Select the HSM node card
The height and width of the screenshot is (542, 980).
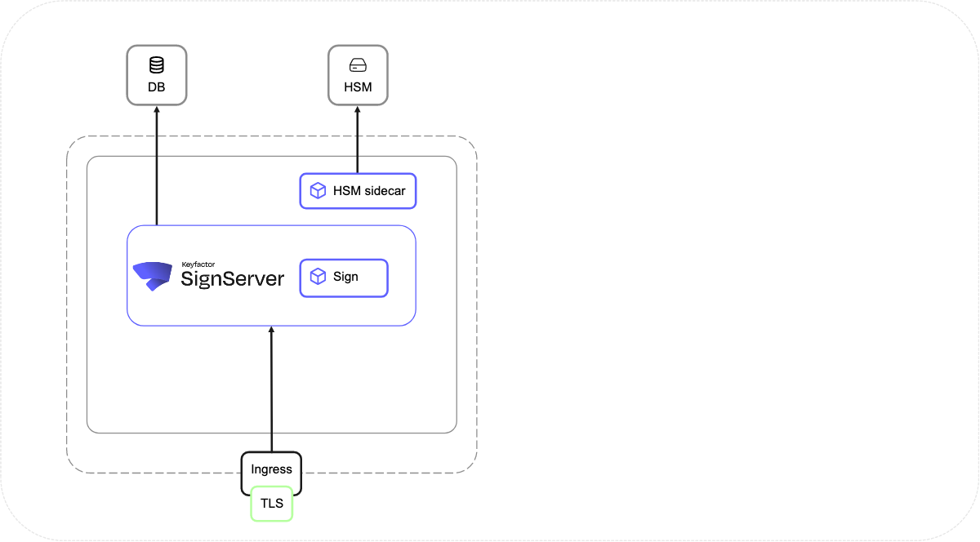click(x=357, y=75)
